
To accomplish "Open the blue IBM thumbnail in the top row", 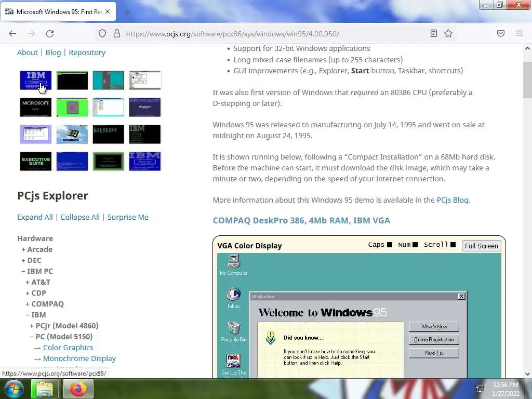I will 36,80.
